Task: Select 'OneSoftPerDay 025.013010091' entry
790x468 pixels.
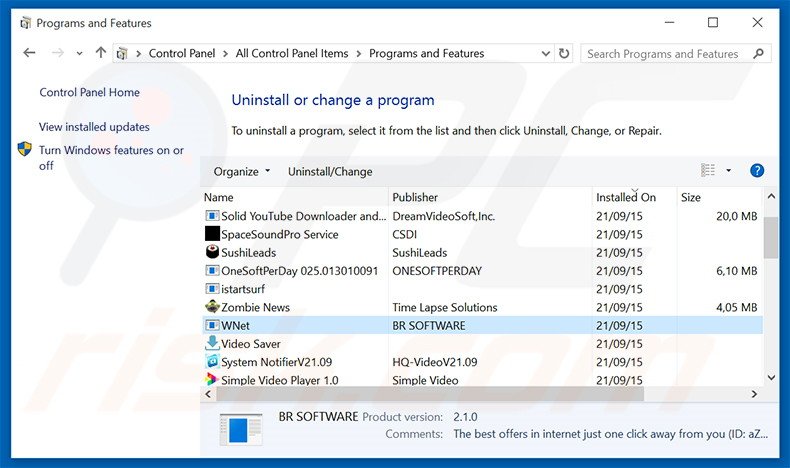Action: tap(299, 271)
